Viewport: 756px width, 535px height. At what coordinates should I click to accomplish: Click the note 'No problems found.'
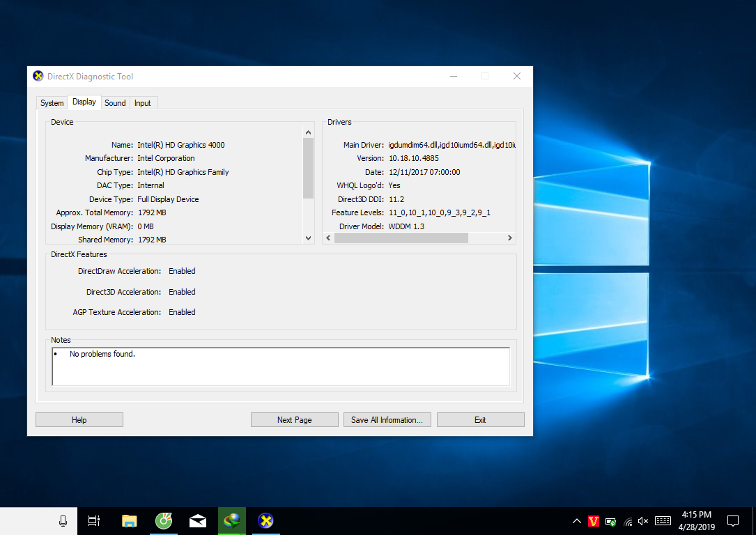point(102,355)
